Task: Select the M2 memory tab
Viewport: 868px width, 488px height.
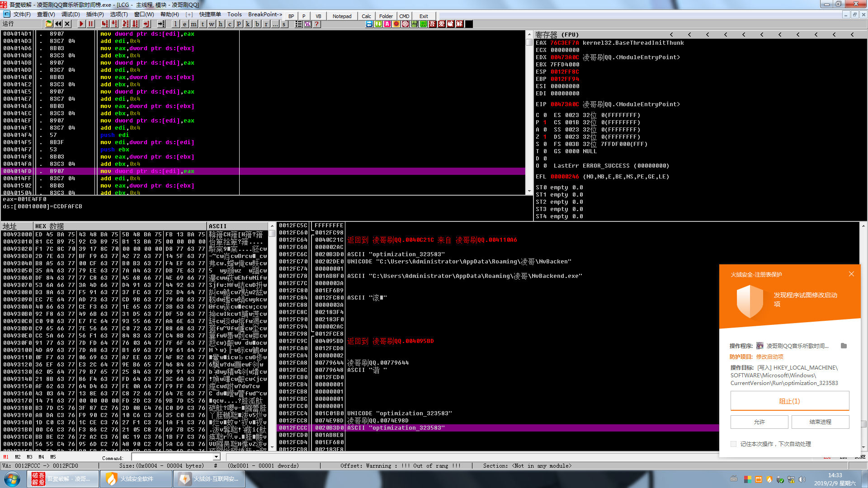Action: [18, 457]
